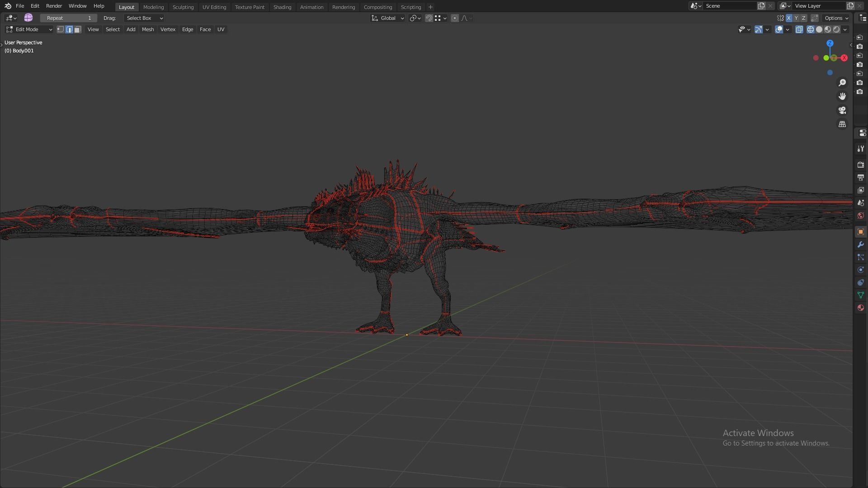Open the pivot point dropdown
The width and height of the screenshot is (868, 488).
pyautogui.click(x=415, y=18)
